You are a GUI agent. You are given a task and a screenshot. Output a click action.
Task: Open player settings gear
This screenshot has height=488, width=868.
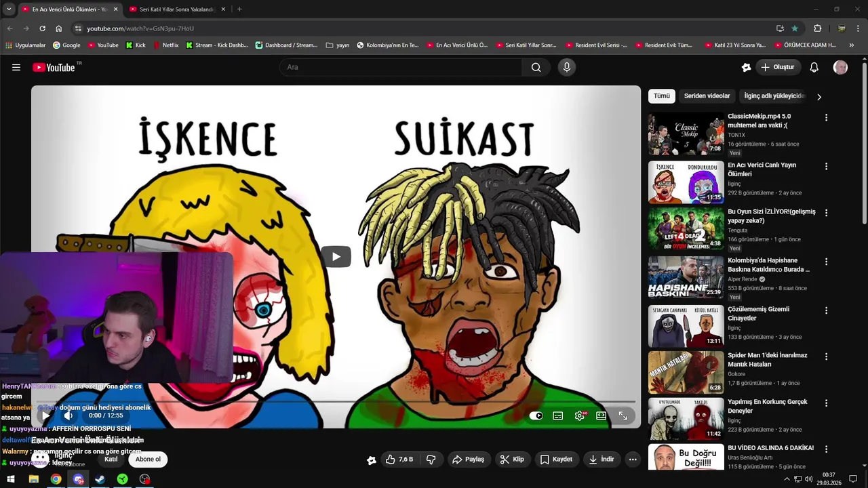pos(580,415)
